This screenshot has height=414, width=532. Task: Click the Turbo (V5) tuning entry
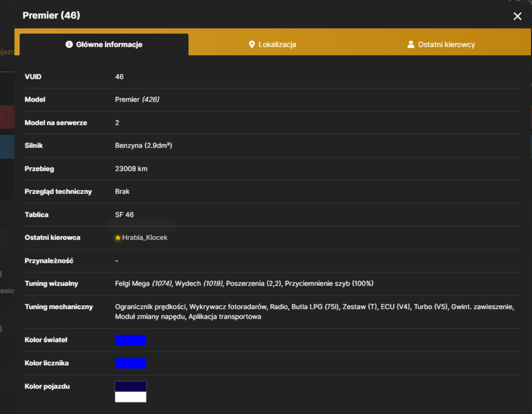tap(430, 307)
